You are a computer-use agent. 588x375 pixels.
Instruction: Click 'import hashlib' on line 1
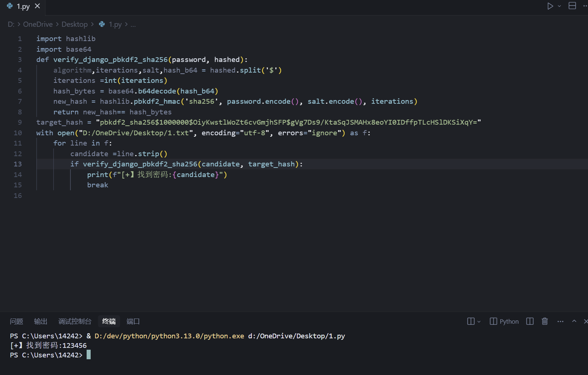coord(66,39)
